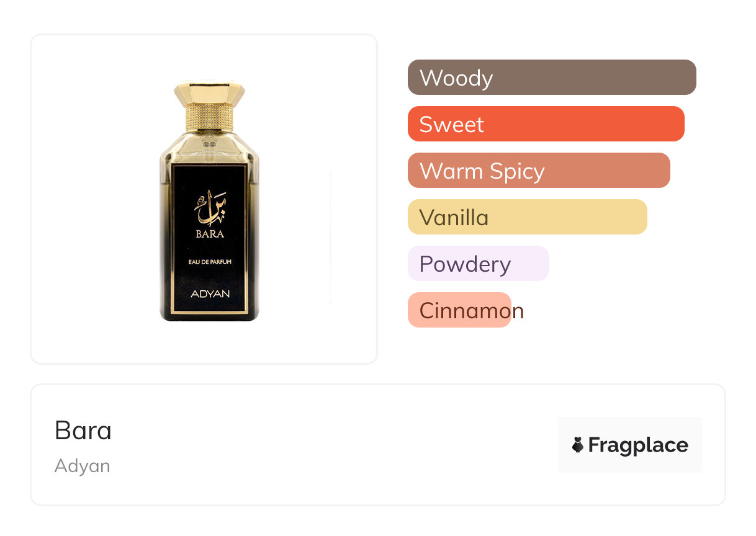This screenshot has height=536, width=756.
Task: Click the Vanilla label text
Action: 454,218
